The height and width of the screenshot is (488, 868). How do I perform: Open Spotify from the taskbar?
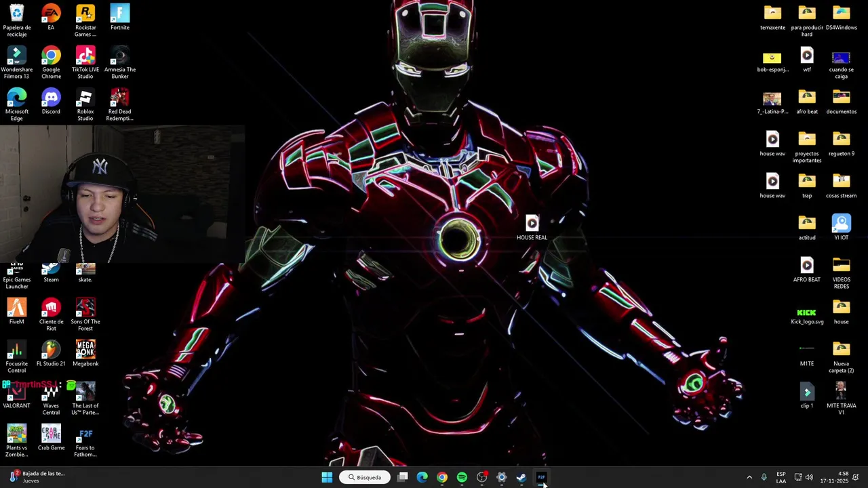tap(462, 477)
